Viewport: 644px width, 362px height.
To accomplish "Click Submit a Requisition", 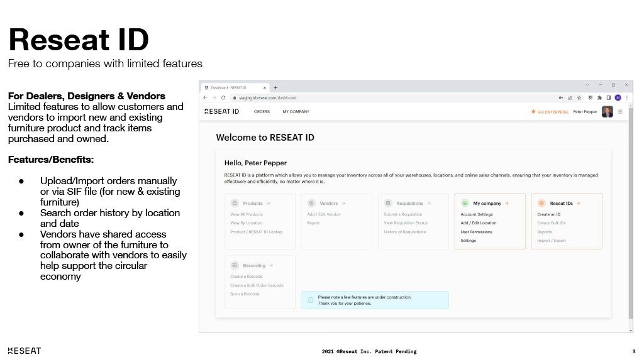I will (x=403, y=214).
